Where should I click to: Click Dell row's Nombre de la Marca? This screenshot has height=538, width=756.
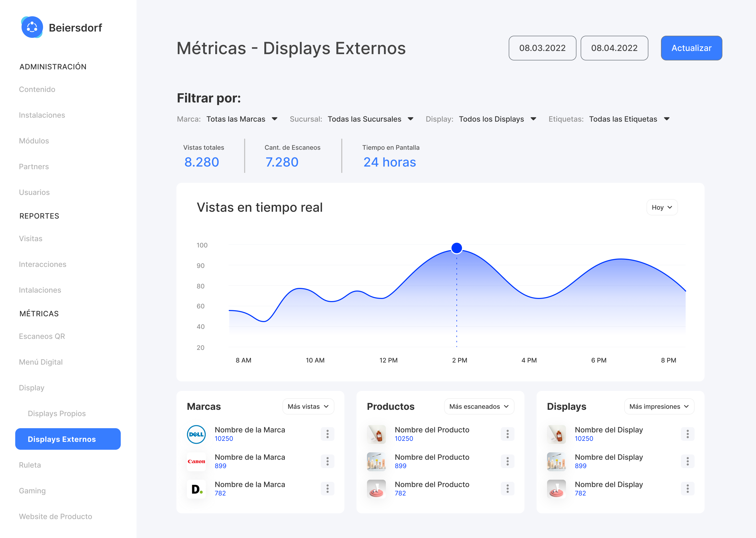coord(250,430)
